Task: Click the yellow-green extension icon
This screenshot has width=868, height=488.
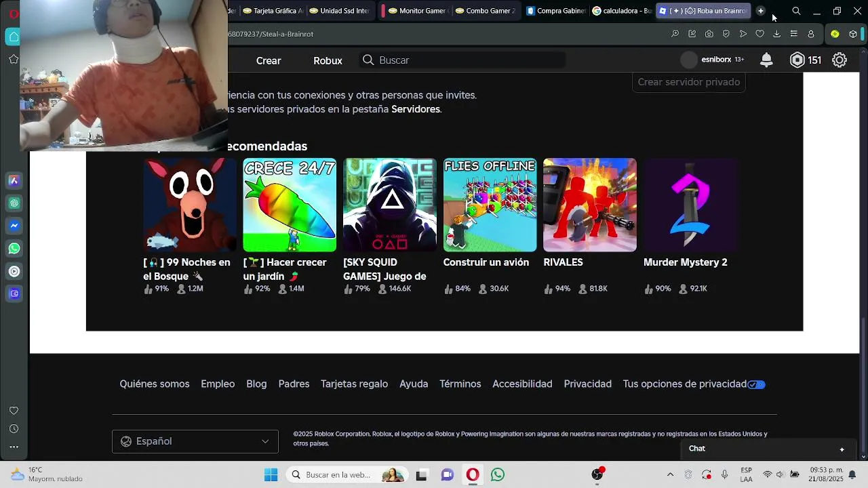Action: (x=835, y=34)
